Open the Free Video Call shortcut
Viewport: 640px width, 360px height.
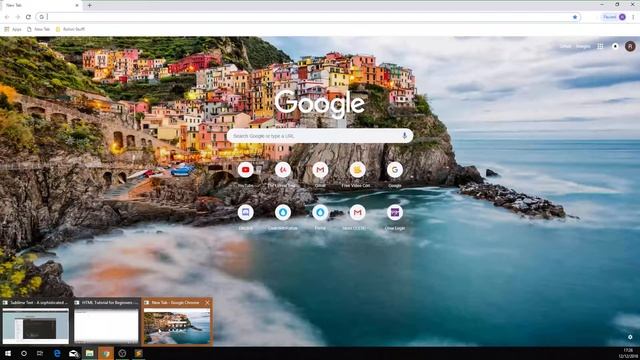358,170
